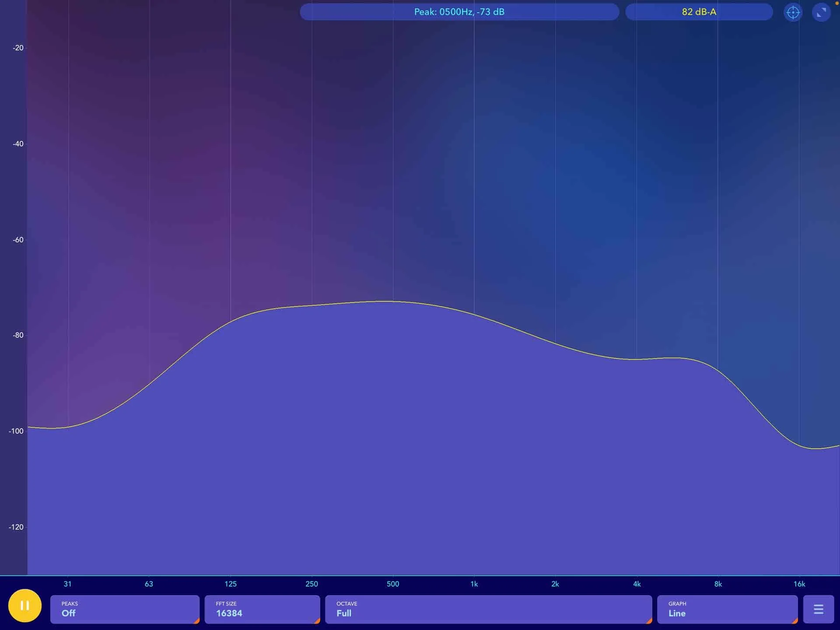Click the 16k frequency axis label
Viewport: 840px width, 630px height.
point(799,584)
